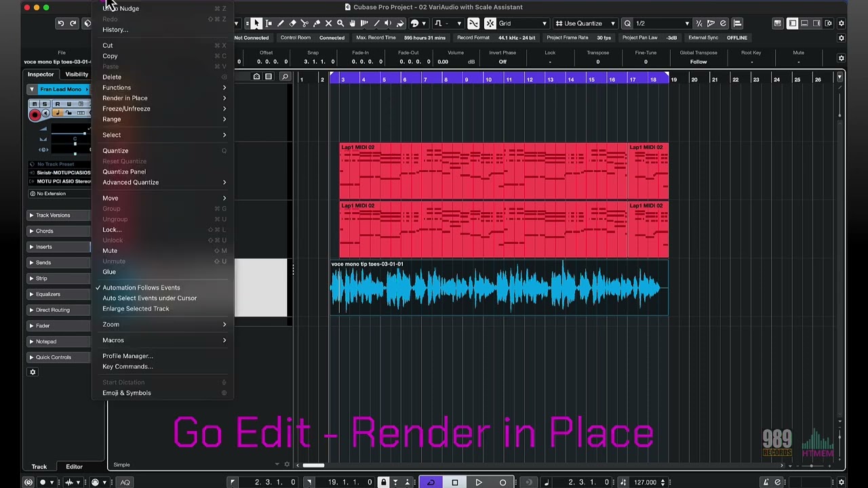The width and height of the screenshot is (868, 488).
Task: Select the Split scissors tool
Action: tap(304, 23)
